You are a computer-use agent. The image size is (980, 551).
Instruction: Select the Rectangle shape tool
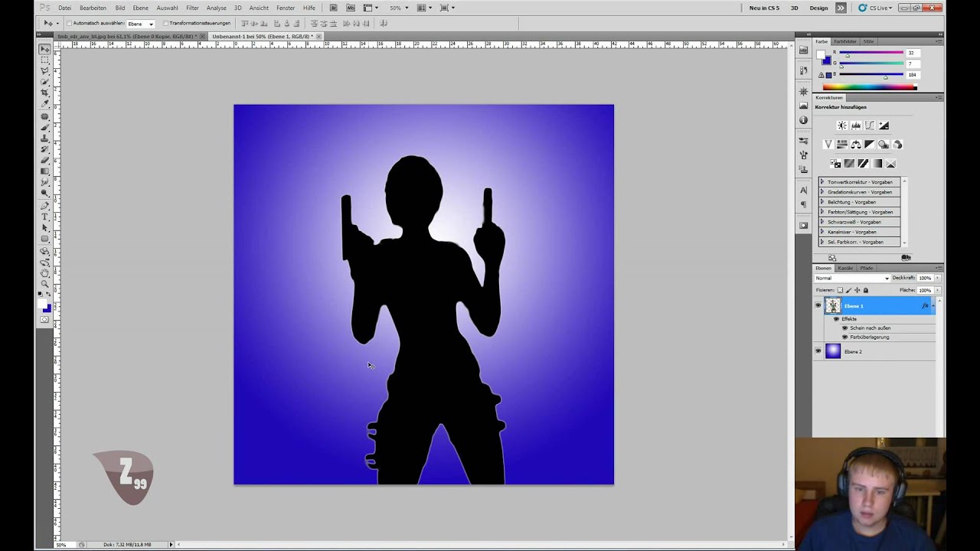(x=44, y=238)
